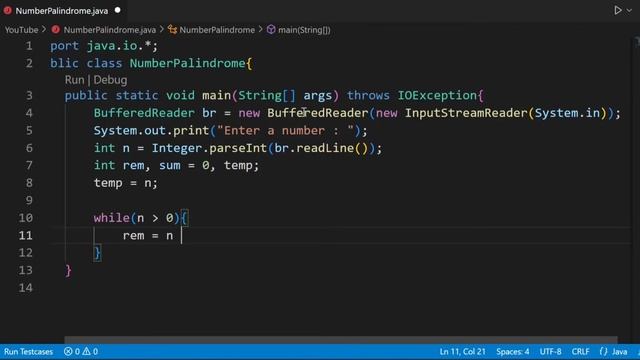Click the unsaved dot on NumberPalindrome.java tab
Viewport: 640px width, 360px height.
tap(118, 10)
